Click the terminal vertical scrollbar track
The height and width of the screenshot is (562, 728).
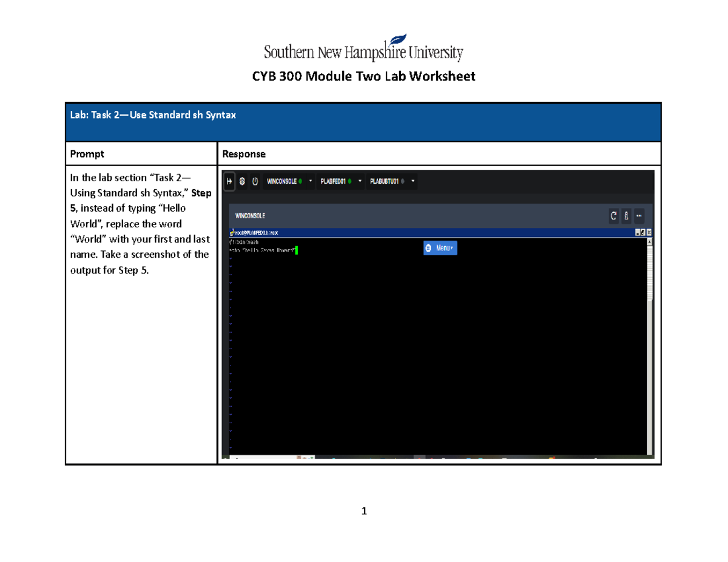coord(650,364)
